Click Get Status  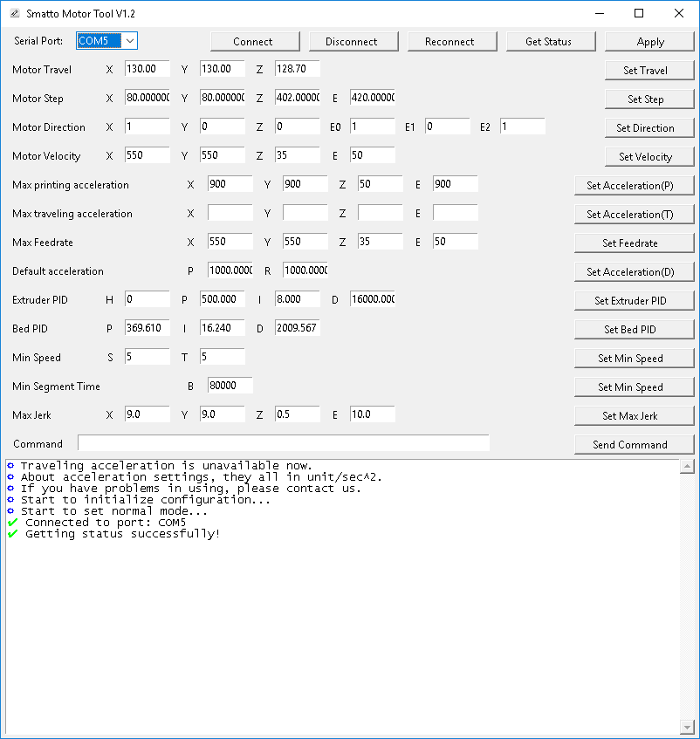coord(551,42)
